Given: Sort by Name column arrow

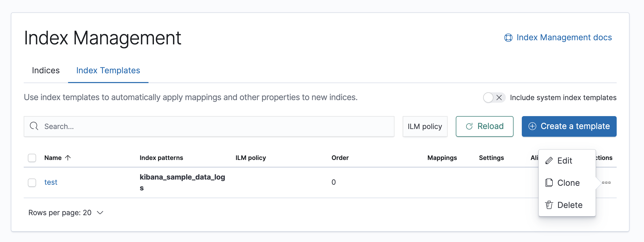Looking at the screenshot, I should (68, 158).
